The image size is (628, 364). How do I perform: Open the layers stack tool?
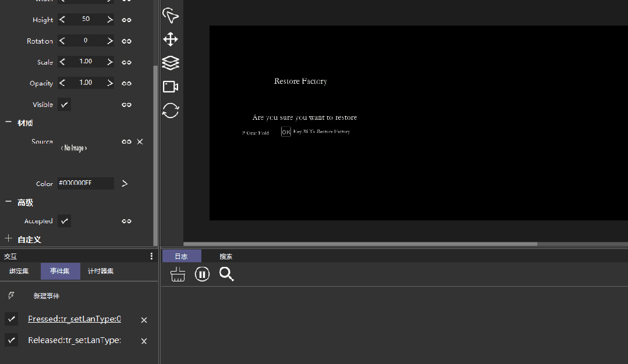[x=171, y=63]
